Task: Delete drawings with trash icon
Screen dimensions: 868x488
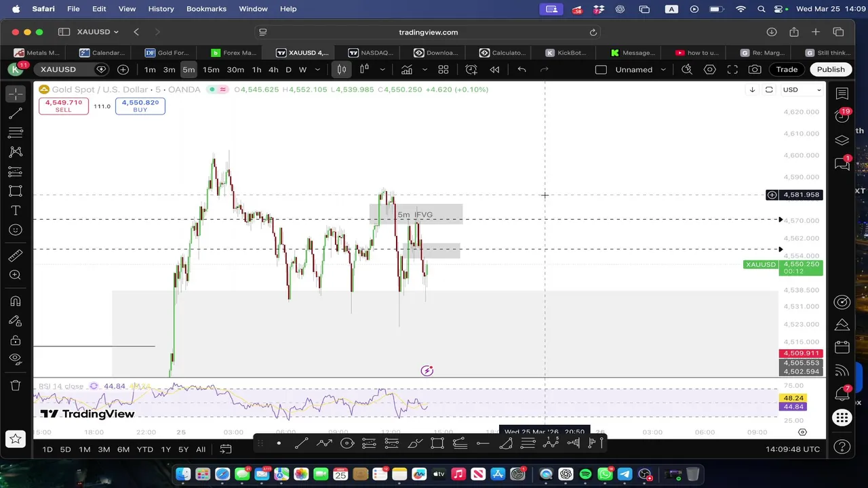Action: (16, 386)
